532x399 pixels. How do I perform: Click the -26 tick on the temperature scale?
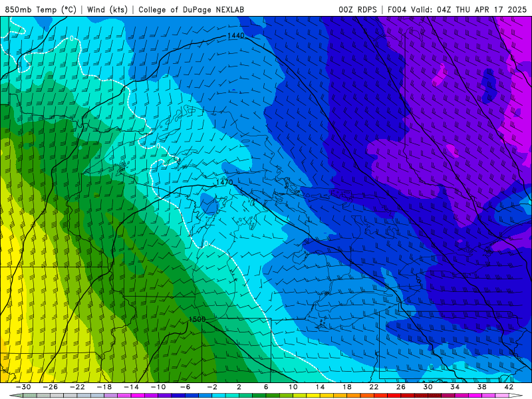click(51, 387)
